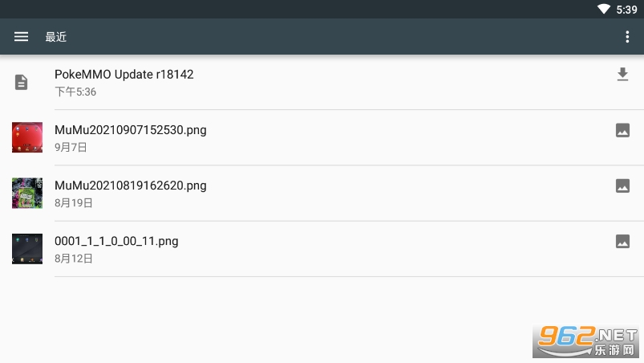Image resolution: width=644 pixels, height=363 pixels.
Task: Open the hamburger navigation menu
Action: (22, 37)
